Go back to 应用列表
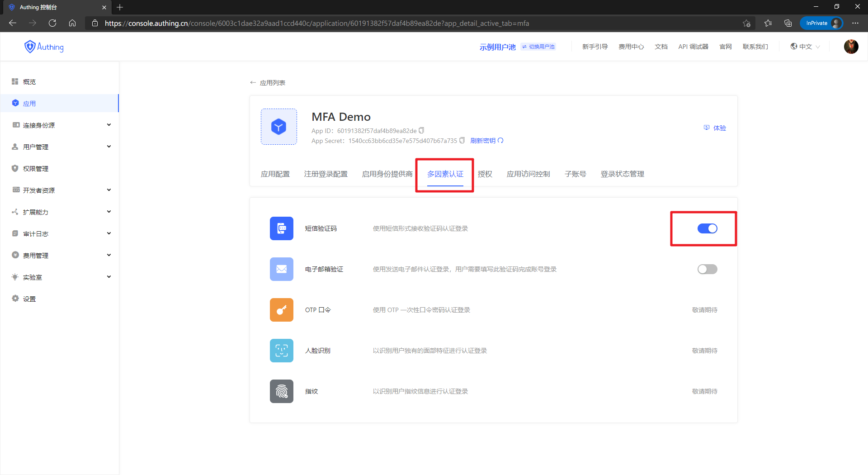Image resolution: width=868 pixels, height=475 pixels. [x=268, y=83]
